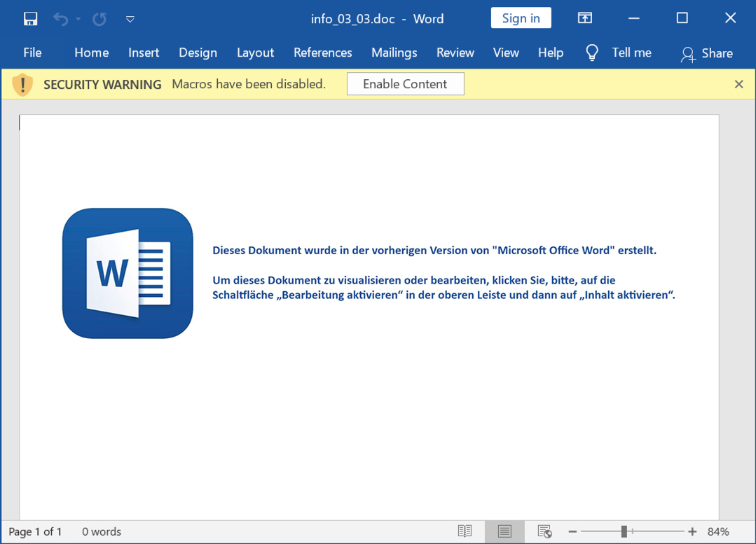The image size is (756, 544).
Task: Minimize the Word window
Action: pos(633,18)
